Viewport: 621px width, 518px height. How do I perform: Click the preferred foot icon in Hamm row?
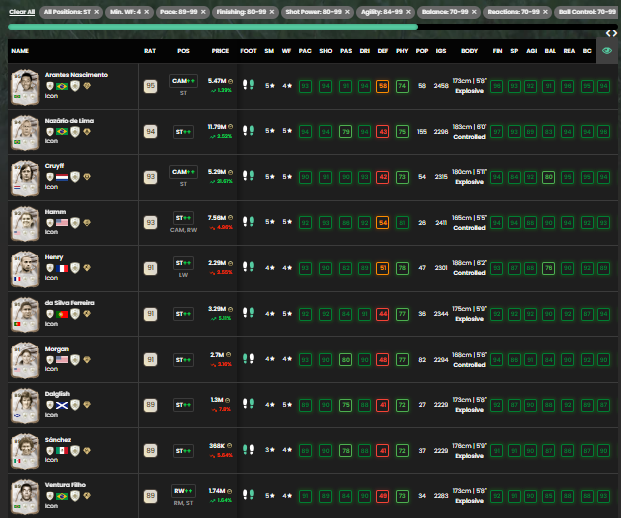pos(248,222)
